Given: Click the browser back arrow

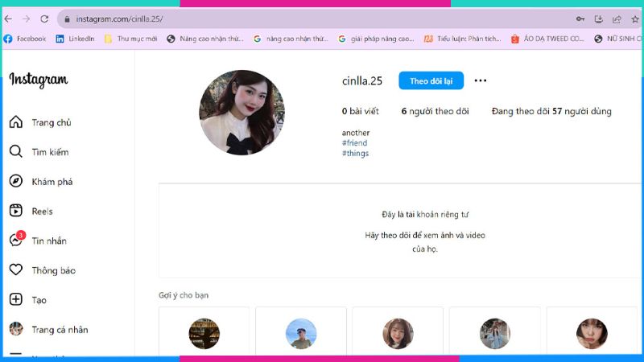Looking at the screenshot, I should coord(8,19).
